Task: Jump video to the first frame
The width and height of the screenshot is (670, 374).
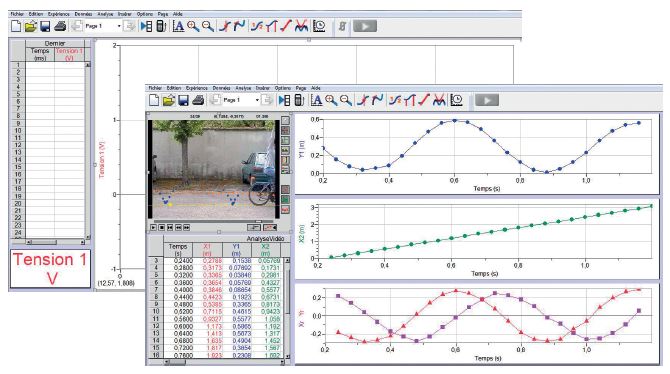Action: tap(170, 228)
